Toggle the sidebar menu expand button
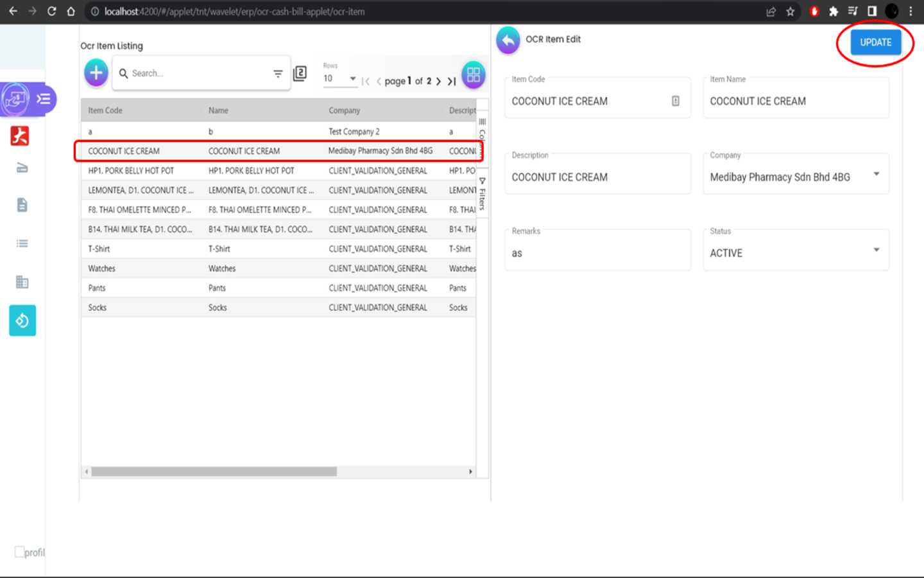 click(x=44, y=99)
